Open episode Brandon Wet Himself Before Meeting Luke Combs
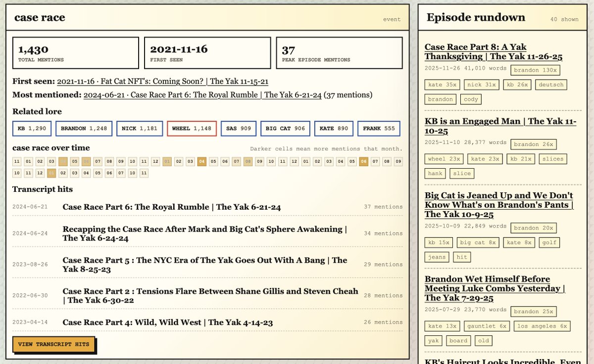 click(x=495, y=288)
